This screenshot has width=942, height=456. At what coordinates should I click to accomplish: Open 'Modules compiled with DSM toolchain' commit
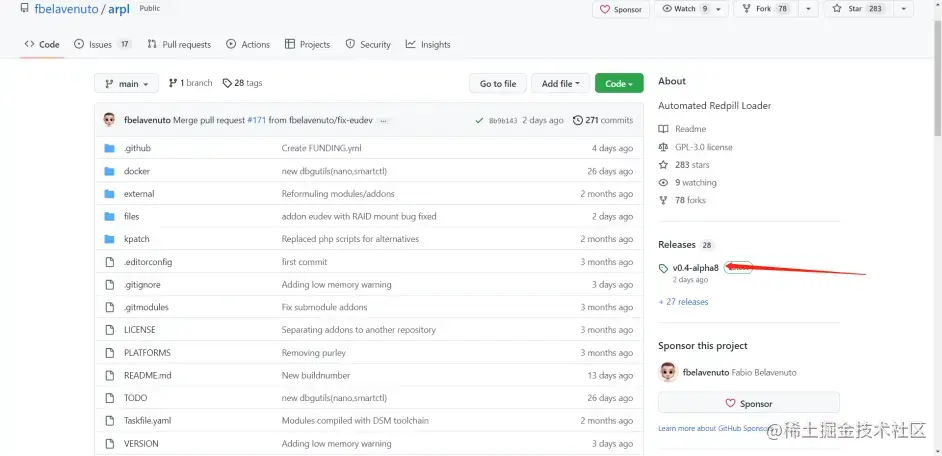pyautogui.click(x=355, y=421)
